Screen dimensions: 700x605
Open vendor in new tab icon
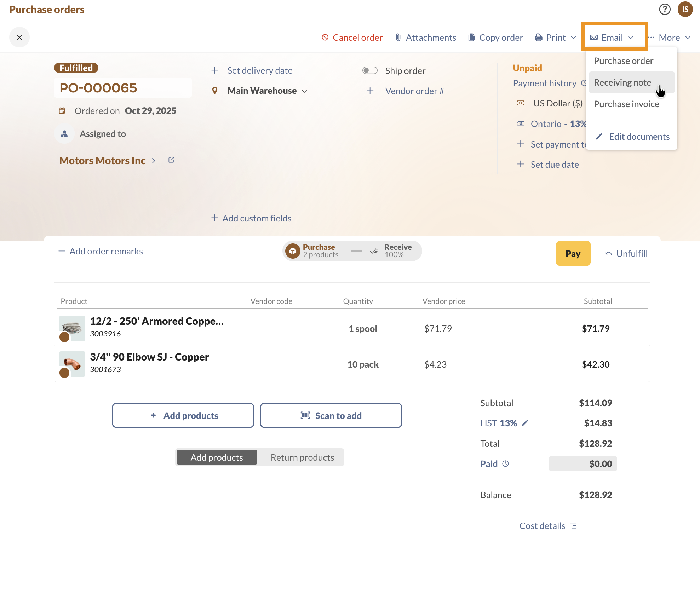[x=171, y=160]
